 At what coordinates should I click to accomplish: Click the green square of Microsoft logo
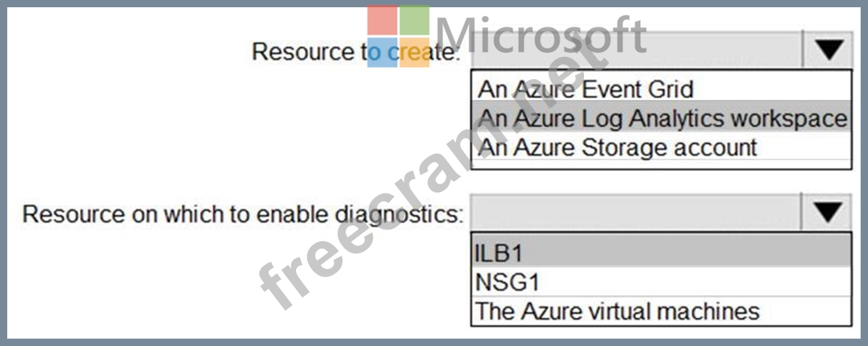tap(414, 20)
